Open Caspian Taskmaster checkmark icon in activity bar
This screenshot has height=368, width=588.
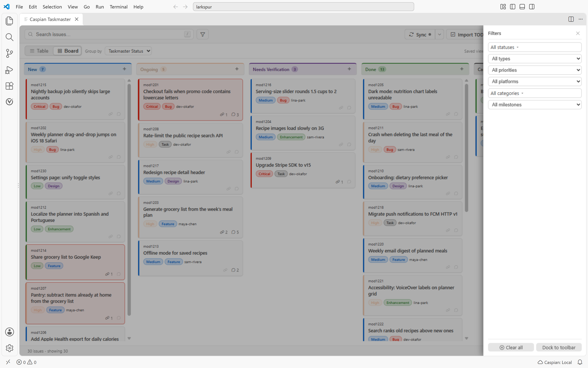click(9, 102)
